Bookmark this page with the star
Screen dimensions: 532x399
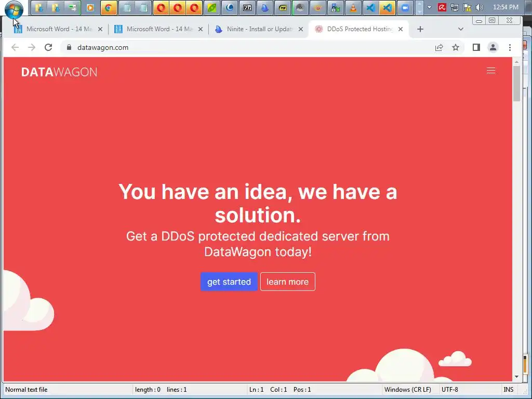(x=456, y=47)
